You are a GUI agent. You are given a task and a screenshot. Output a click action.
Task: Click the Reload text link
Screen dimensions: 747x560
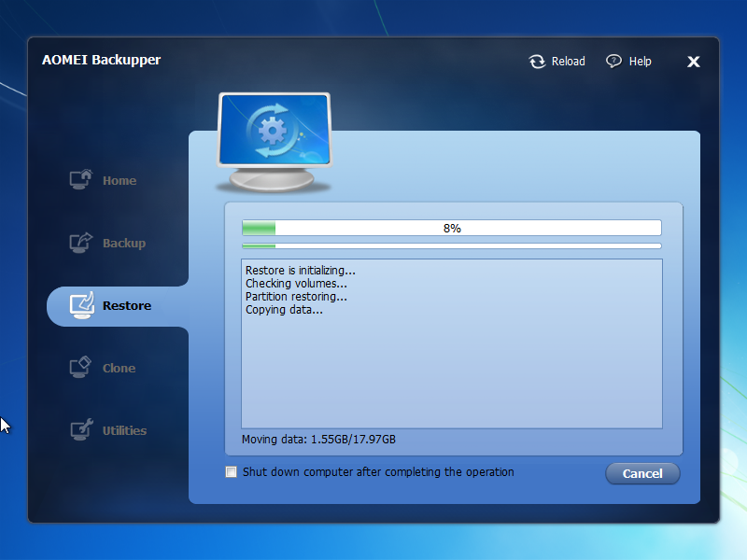(569, 62)
